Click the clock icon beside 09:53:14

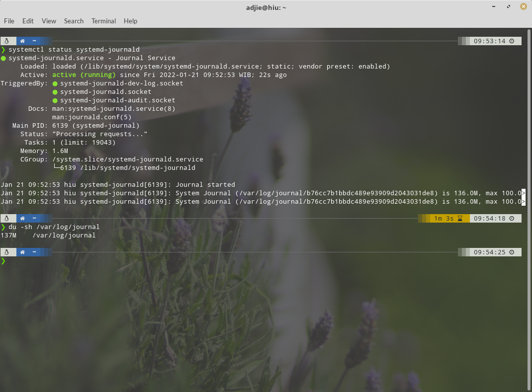click(x=512, y=41)
